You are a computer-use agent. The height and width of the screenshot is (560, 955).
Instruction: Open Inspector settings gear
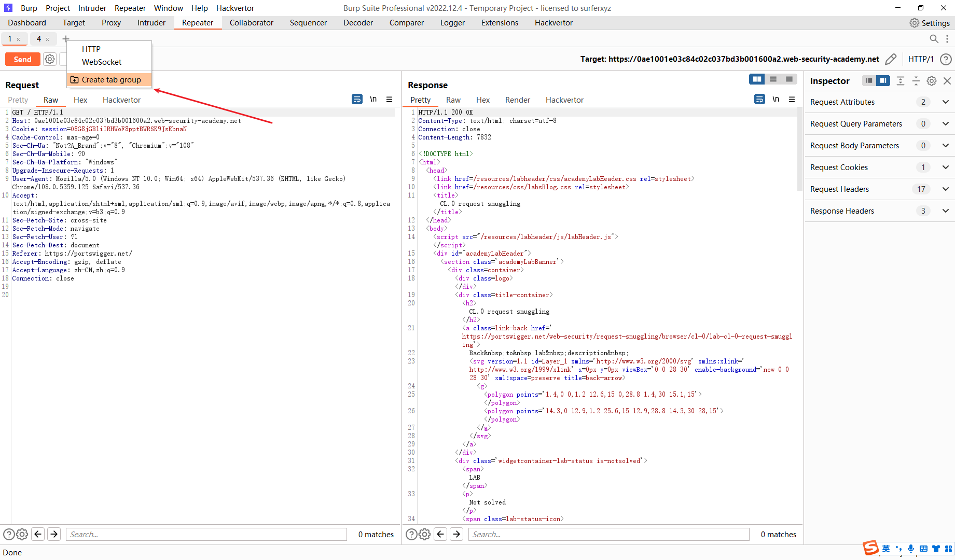(932, 81)
